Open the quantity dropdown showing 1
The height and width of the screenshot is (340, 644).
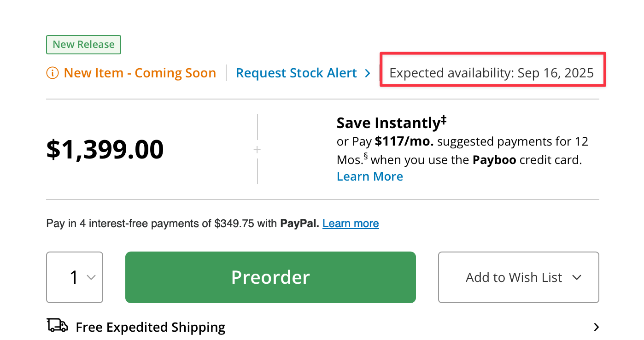click(75, 277)
